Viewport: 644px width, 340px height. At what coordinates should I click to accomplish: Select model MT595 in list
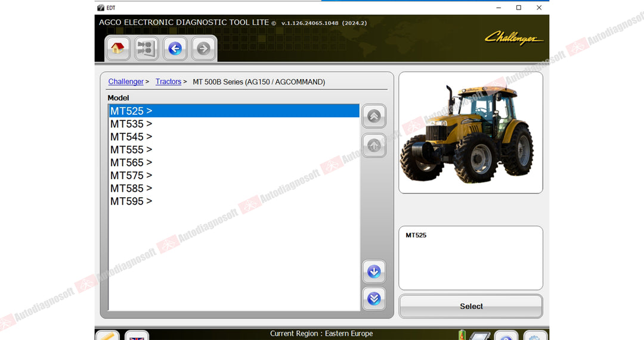(234, 201)
